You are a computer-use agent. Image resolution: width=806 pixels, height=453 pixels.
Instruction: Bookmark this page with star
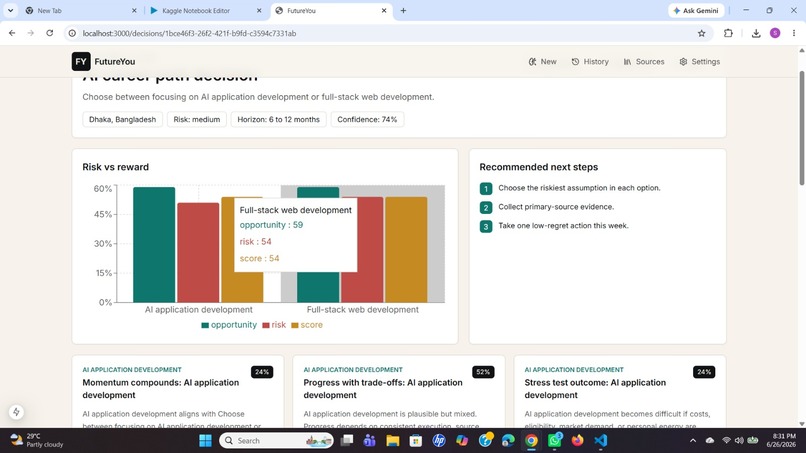coord(702,33)
